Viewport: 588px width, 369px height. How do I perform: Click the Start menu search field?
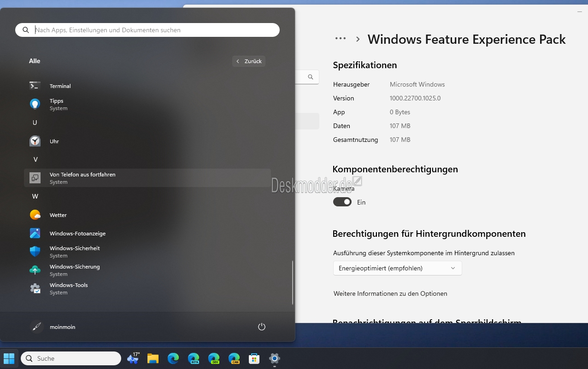(147, 30)
